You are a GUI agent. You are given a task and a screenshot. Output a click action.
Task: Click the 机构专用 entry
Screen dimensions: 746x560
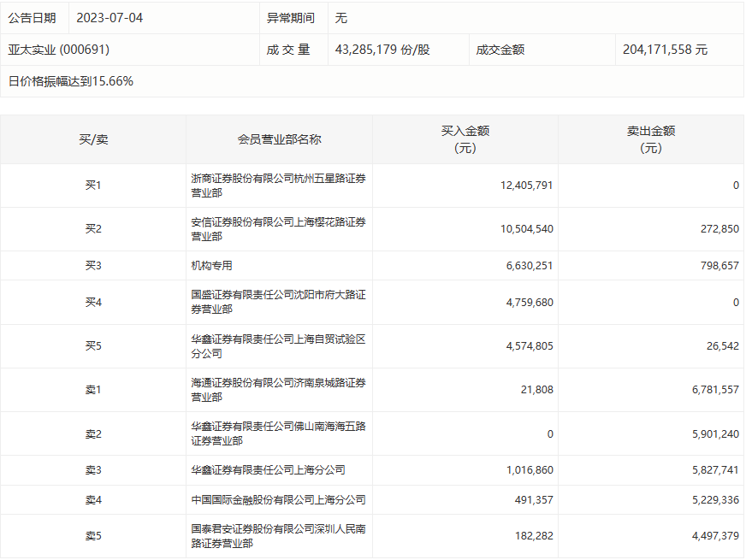tap(211, 266)
